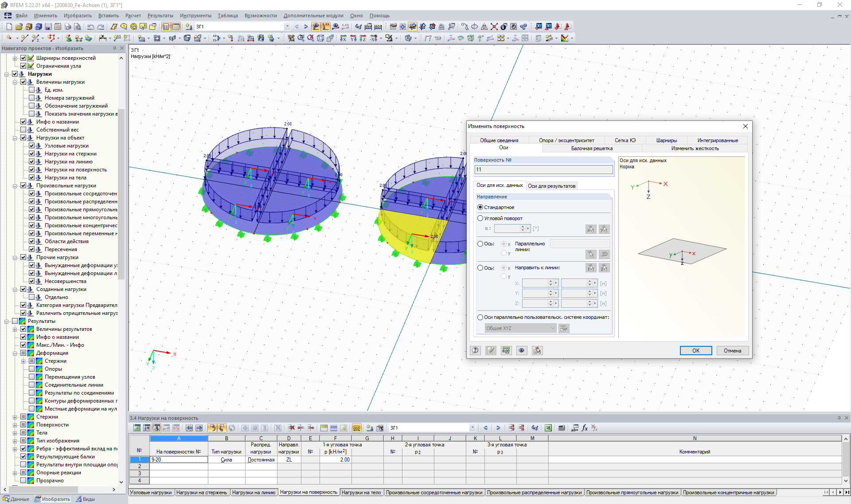Image resolution: width=851 pixels, height=504 pixels.
Task: Collapse the Нагрузки tree node
Action: coord(7,74)
